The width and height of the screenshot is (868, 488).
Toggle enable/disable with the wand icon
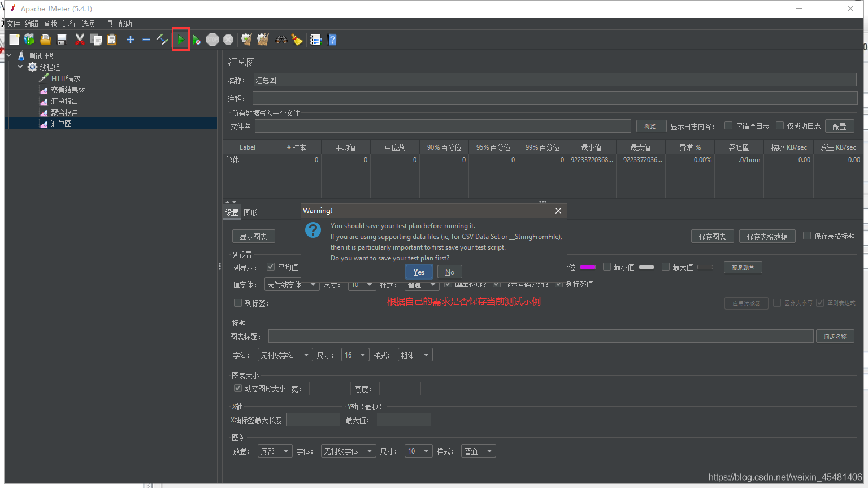[162, 40]
